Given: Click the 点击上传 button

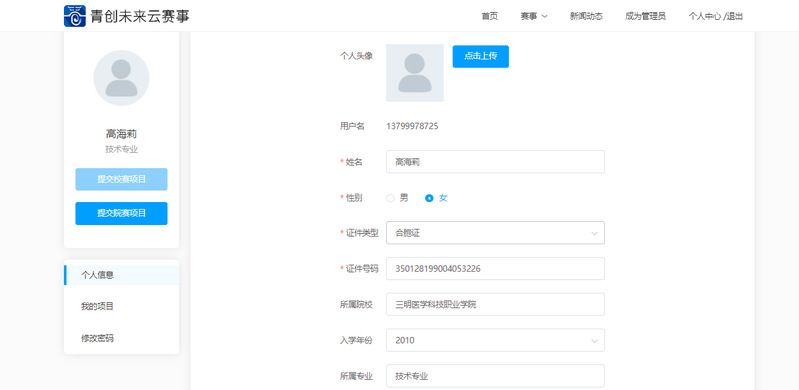Looking at the screenshot, I should (x=481, y=57).
